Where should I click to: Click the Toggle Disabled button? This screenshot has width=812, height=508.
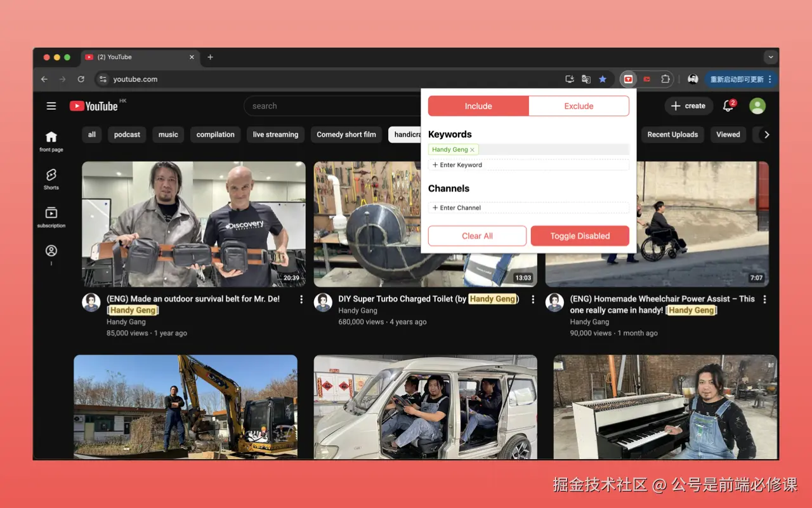(x=580, y=236)
